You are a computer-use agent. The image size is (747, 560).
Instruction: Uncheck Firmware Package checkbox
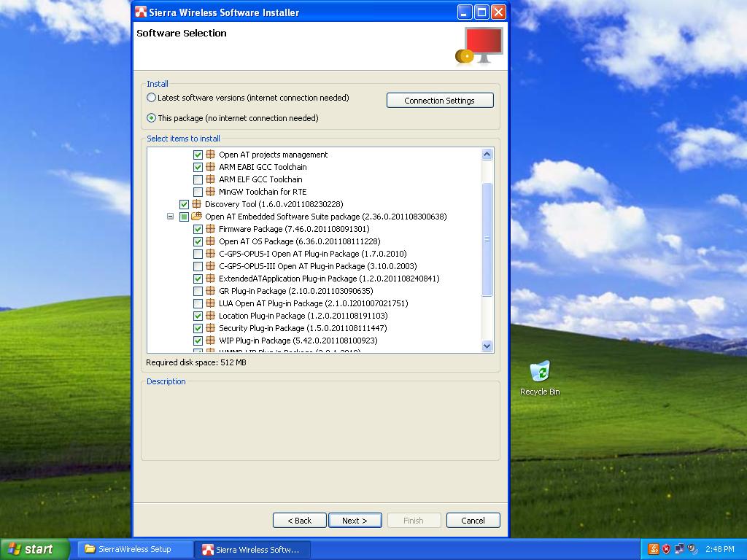(x=198, y=229)
